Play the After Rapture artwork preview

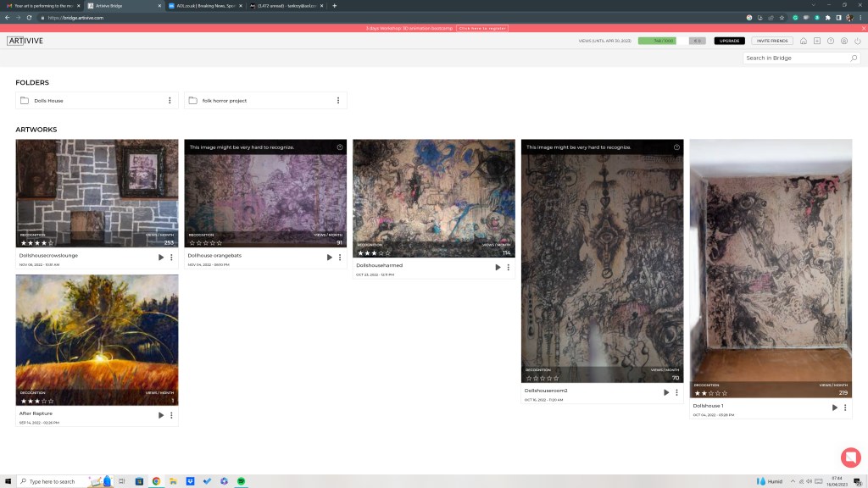coord(161,415)
